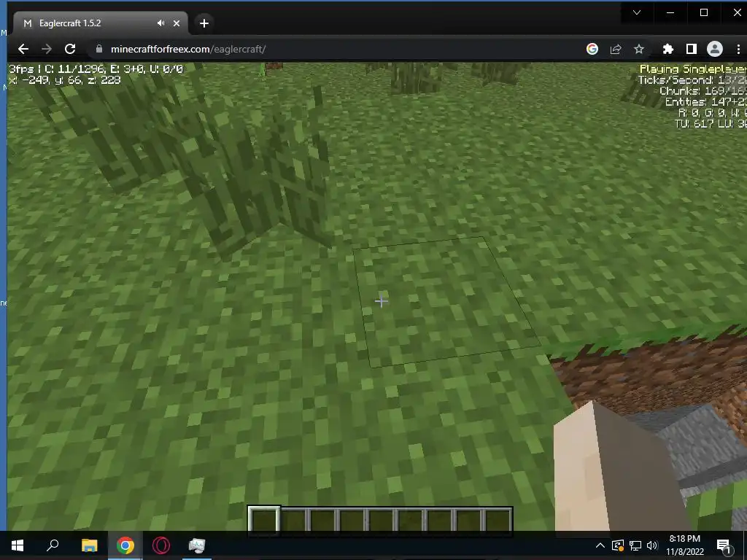Open the monitor app in the taskbar
This screenshot has width=747, height=560.
(x=197, y=545)
